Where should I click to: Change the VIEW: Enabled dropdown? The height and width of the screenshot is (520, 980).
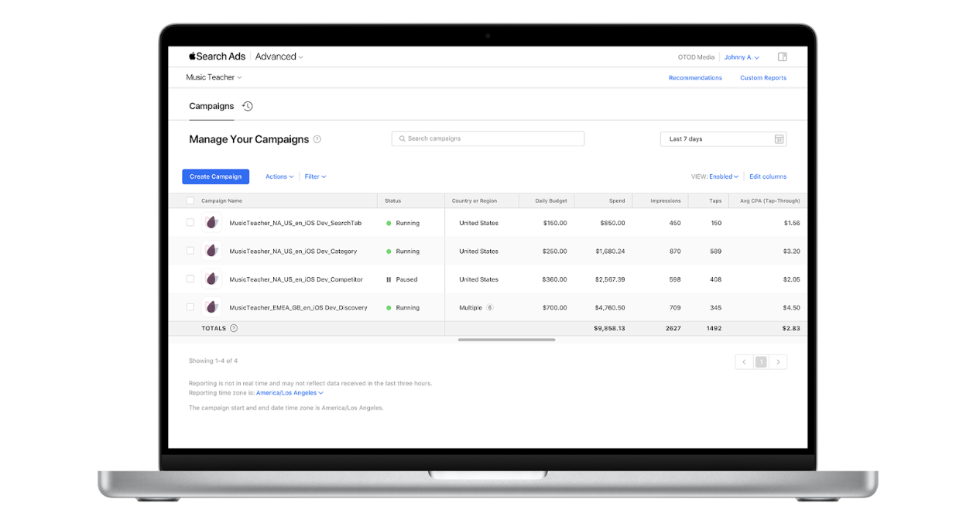tap(724, 176)
